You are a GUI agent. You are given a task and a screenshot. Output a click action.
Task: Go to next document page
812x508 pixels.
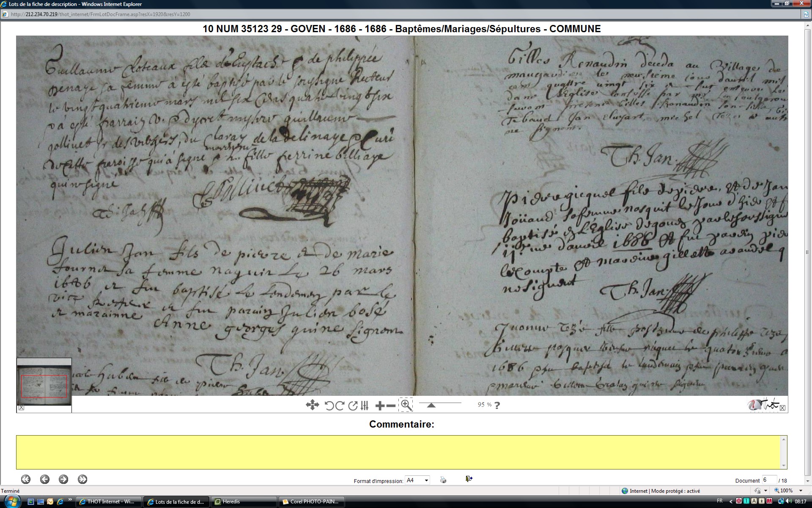[63, 479]
